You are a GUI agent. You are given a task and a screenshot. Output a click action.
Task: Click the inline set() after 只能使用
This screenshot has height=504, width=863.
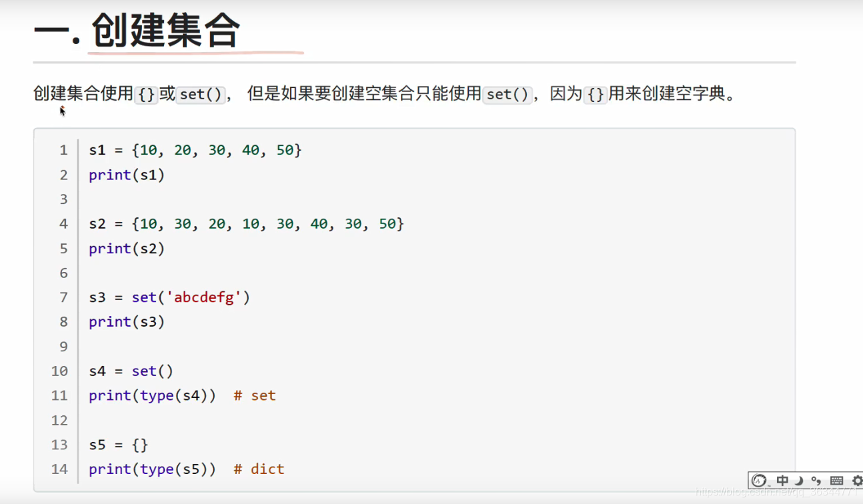pos(508,94)
